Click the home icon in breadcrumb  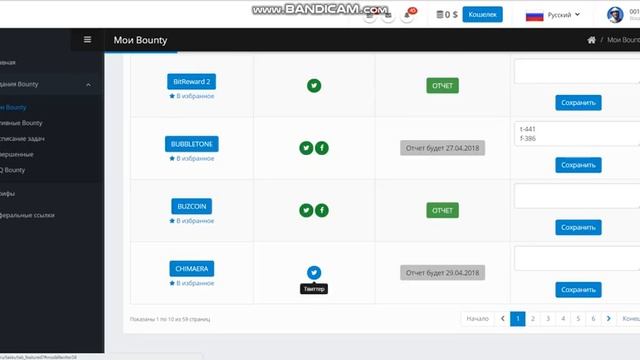coord(591,40)
